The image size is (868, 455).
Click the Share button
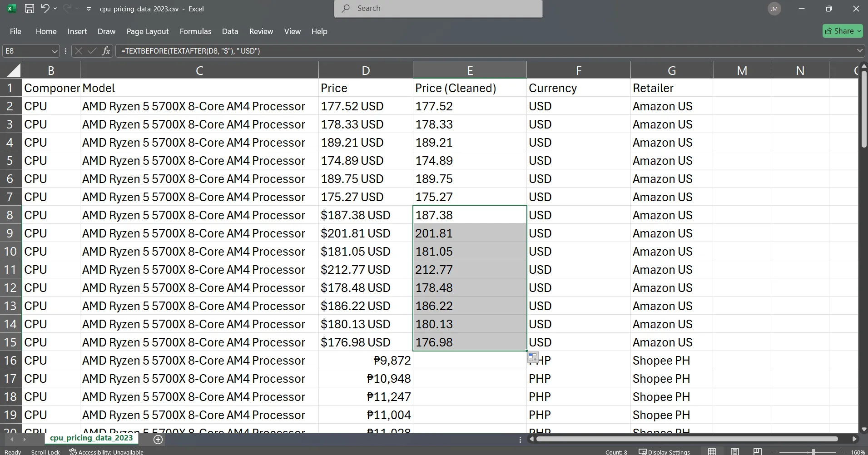pos(842,31)
